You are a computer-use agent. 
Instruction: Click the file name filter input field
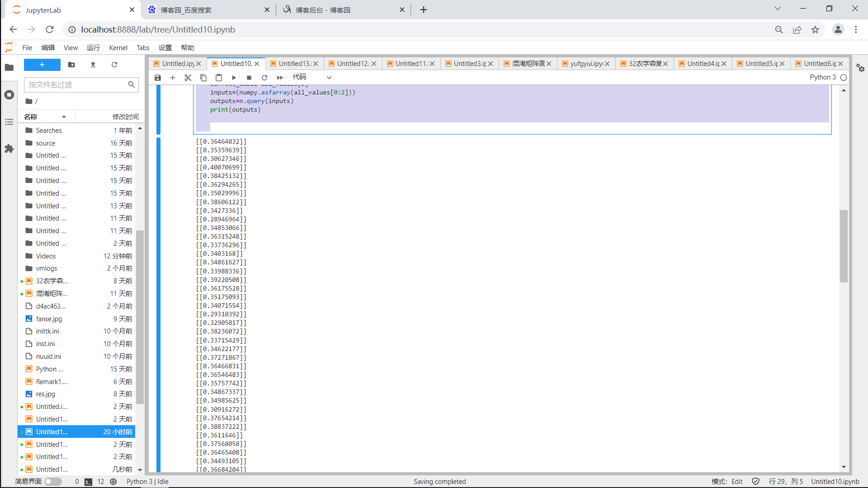[77, 84]
